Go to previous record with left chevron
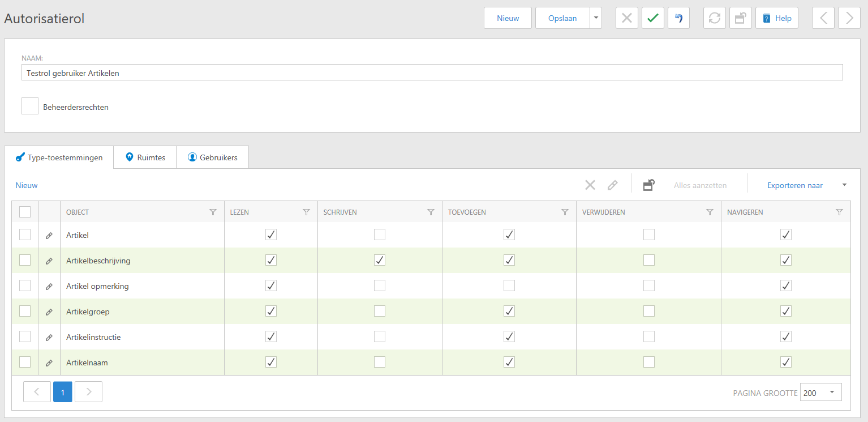 [x=823, y=18]
